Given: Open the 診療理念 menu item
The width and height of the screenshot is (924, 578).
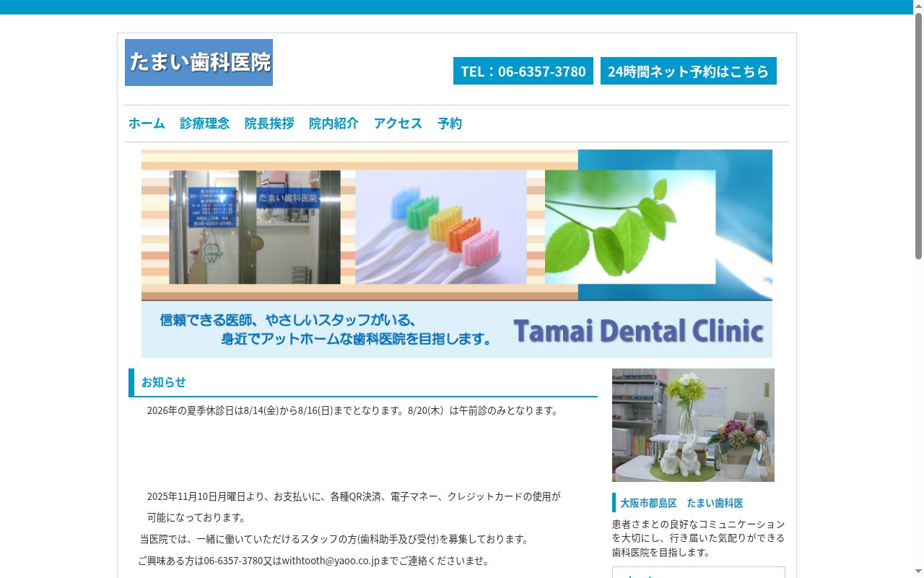Looking at the screenshot, I should pos(205,124).
